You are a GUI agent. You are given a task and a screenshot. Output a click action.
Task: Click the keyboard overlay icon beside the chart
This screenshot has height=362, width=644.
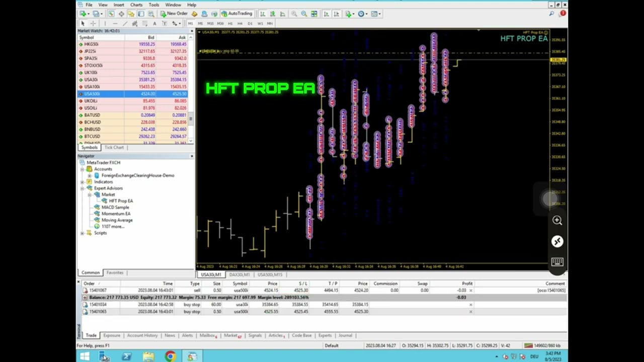[557, 262]
